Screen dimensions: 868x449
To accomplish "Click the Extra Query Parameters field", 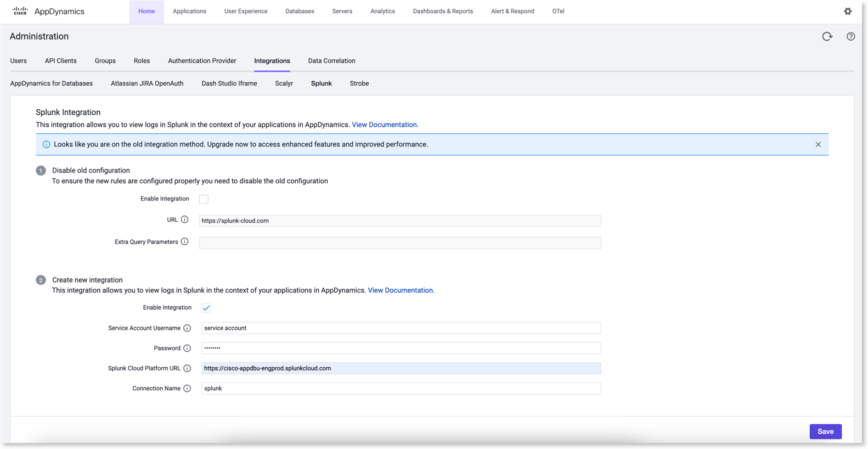I will point(400,243).
